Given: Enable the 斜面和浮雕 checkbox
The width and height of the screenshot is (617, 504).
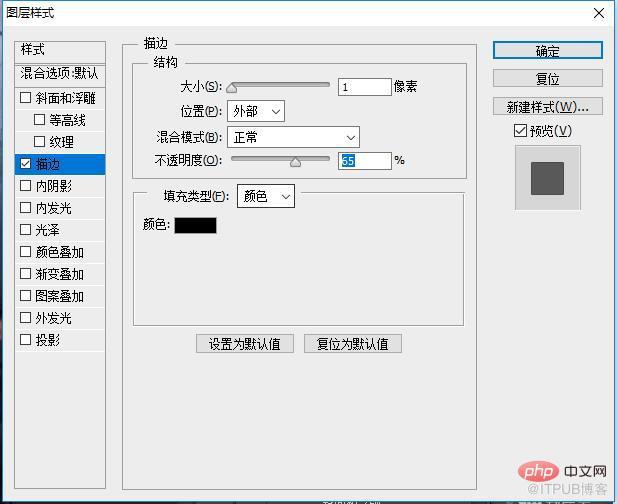Looking at the screenshot, I should 25,98.
